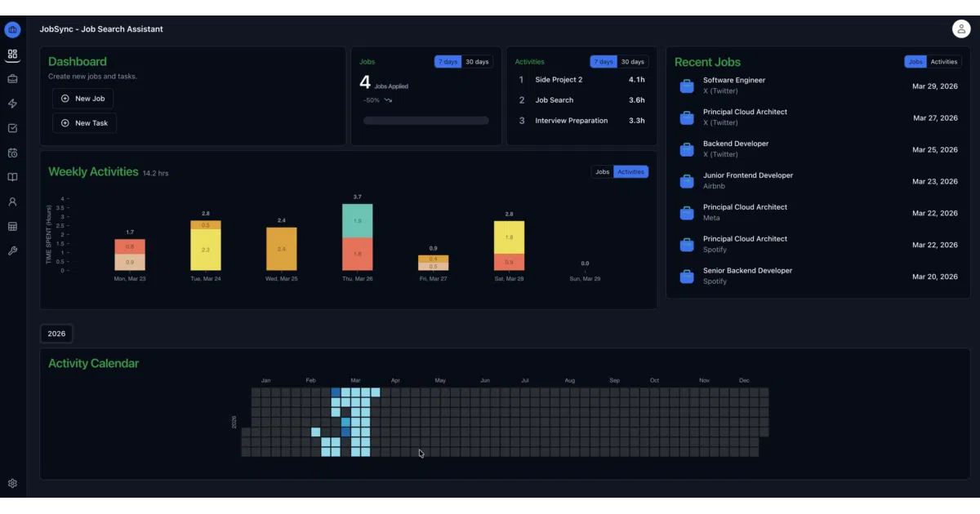
Task: Create a job with New Job button
Action: tap(82, 99)
